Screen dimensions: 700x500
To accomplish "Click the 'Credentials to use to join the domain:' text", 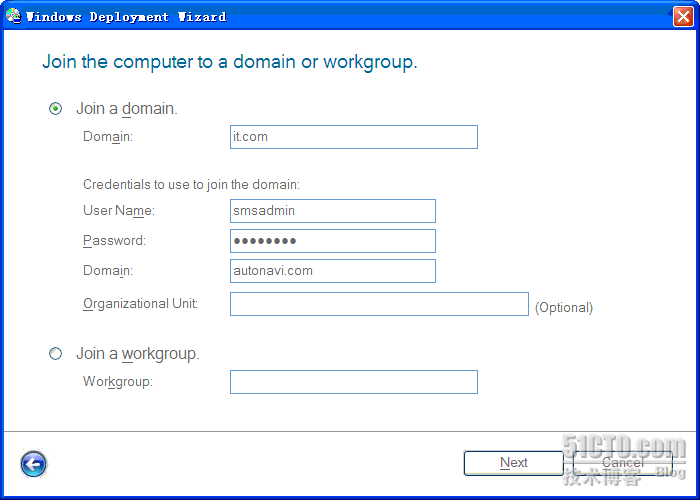I will pyautogui.click(x=192, y=184).
